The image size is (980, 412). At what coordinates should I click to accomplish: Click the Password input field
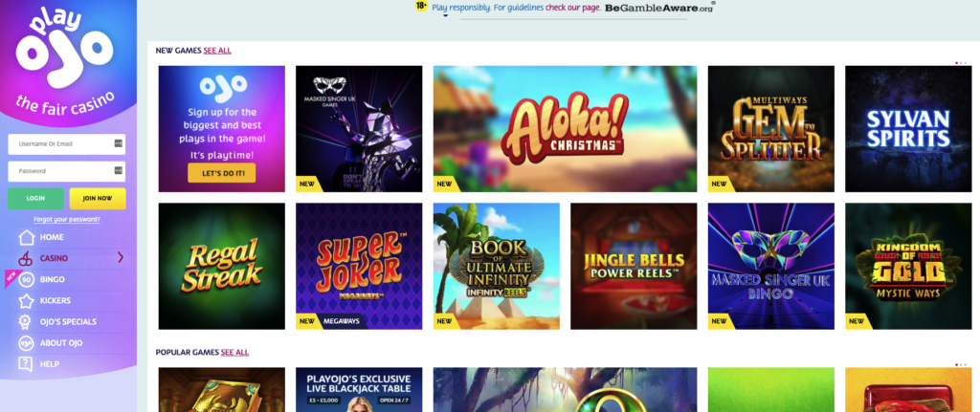click(66, 171)
